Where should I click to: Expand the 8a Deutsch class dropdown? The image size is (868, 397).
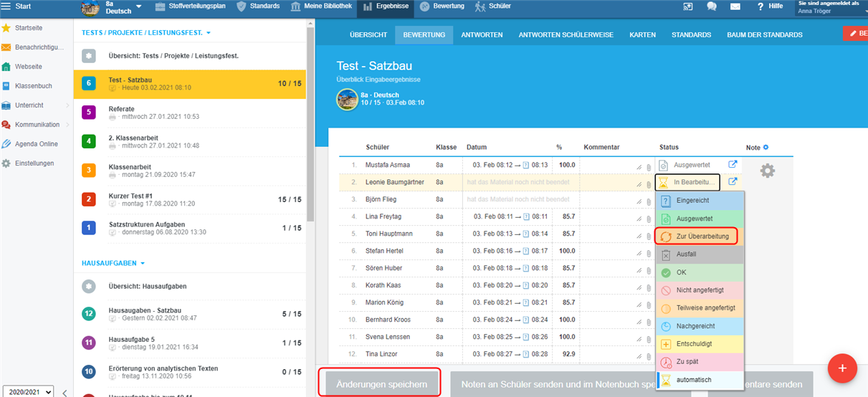[x=138, y=7]
